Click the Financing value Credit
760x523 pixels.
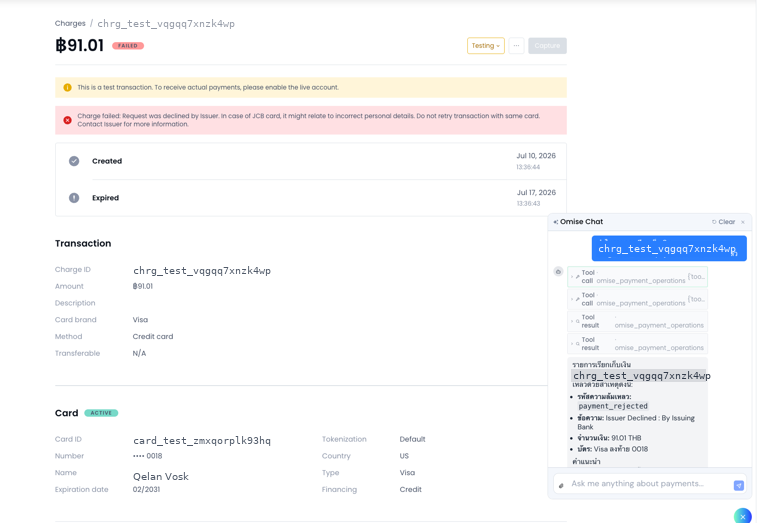tap(411, 490)
